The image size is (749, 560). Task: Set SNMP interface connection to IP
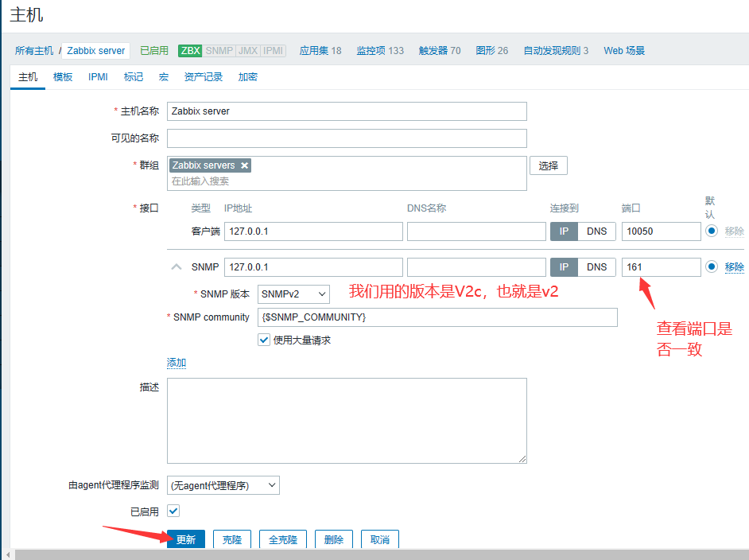565,267
